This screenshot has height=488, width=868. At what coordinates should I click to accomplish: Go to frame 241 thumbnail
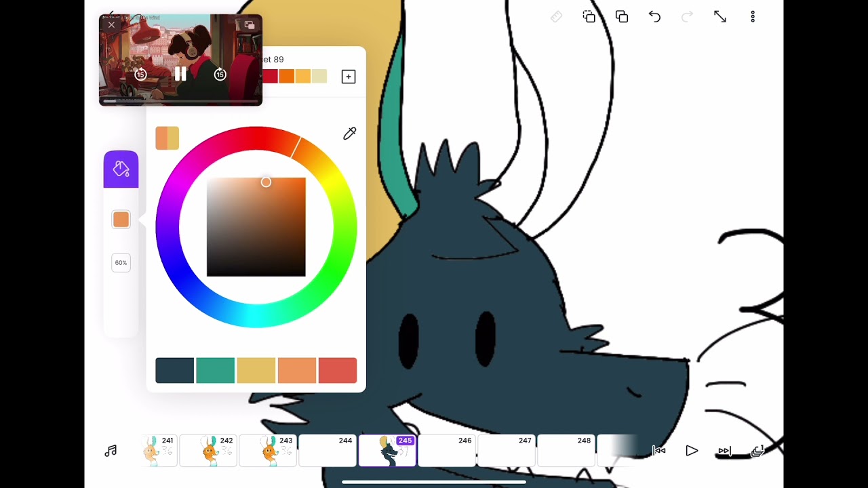coord(158,451)
